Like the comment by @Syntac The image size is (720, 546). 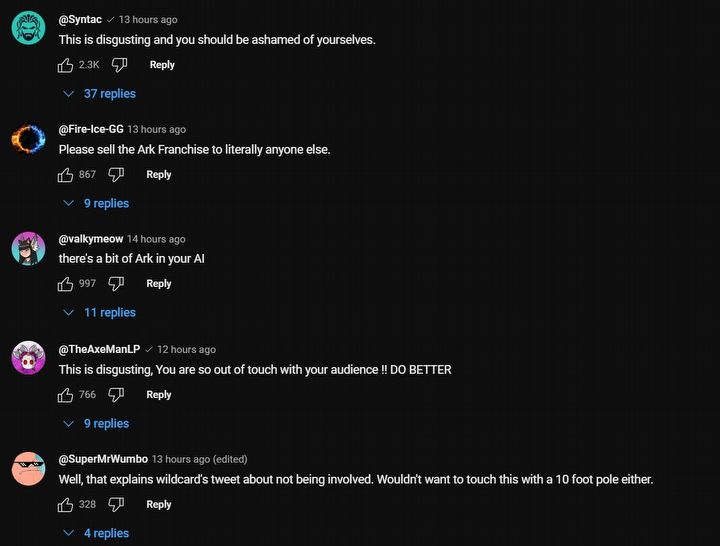tap(66, 65)
